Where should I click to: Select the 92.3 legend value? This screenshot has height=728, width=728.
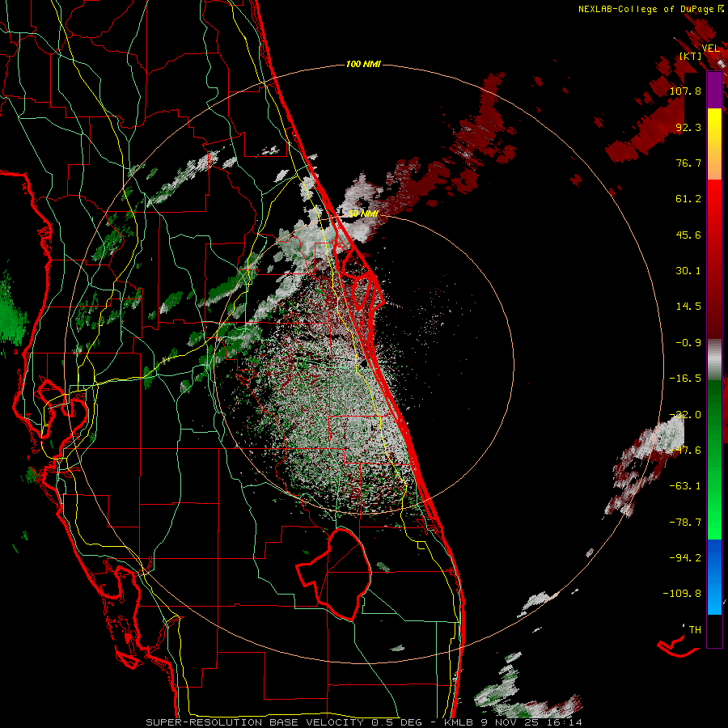click(688, 127)
